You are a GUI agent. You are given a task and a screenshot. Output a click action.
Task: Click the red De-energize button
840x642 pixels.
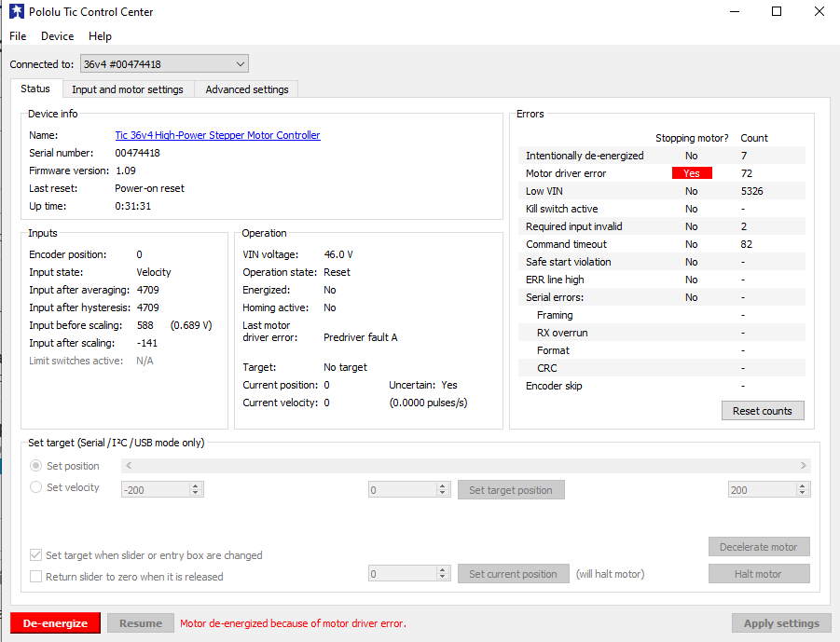coord(55,623)
